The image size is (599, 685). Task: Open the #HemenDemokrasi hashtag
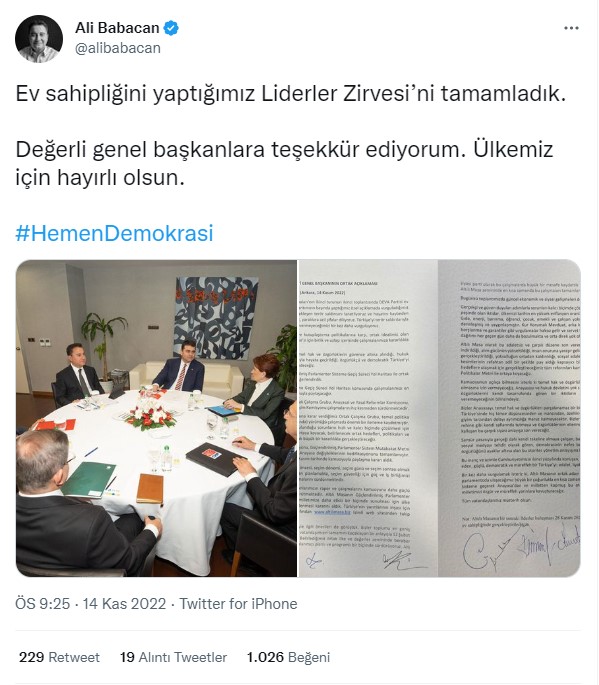(x=114, y=233)
